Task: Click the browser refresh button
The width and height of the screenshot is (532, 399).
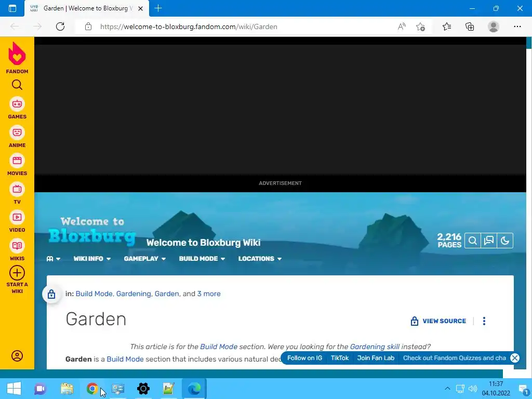Action: pyautogui.click(x=60, y=26)
